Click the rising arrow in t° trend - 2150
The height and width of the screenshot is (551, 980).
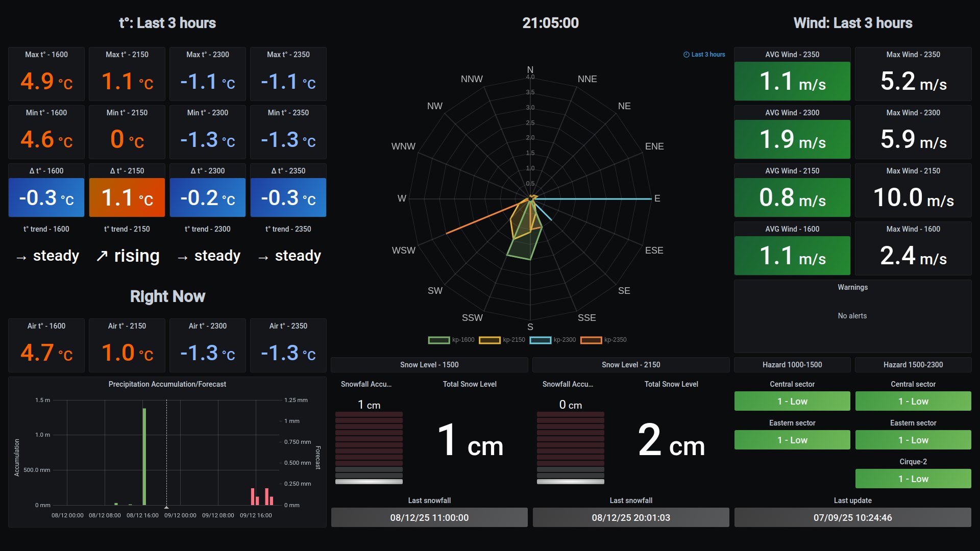(102, 256)
